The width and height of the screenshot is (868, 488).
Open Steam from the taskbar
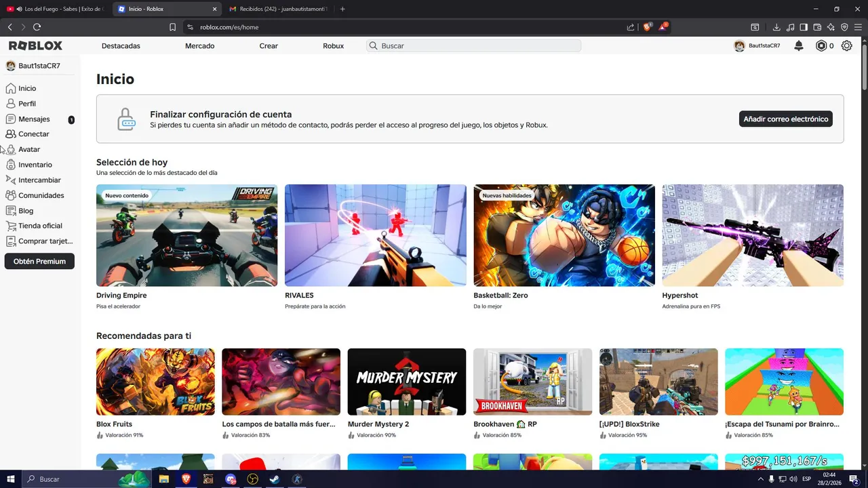275,479
